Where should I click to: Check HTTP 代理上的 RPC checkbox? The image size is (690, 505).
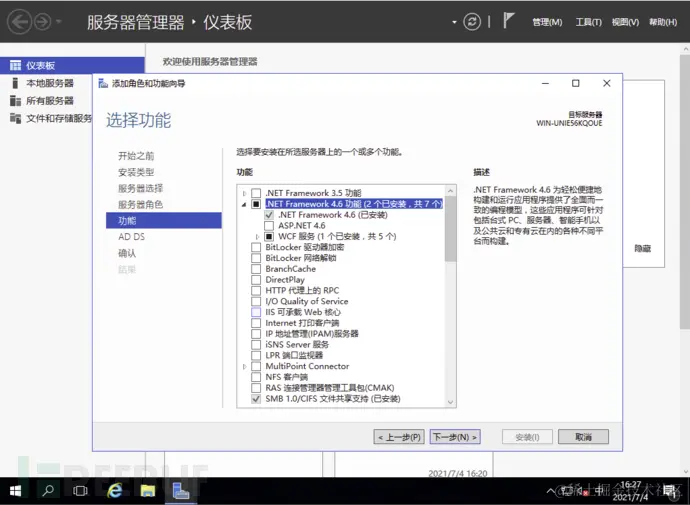pos(256,290)
